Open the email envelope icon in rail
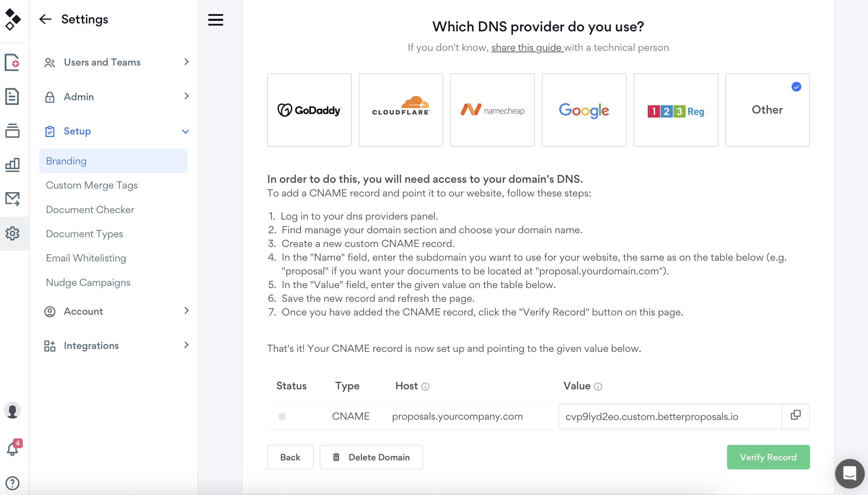Image resolution: width=868 pixels, height=495 pixels. click(x=12, y=199)
